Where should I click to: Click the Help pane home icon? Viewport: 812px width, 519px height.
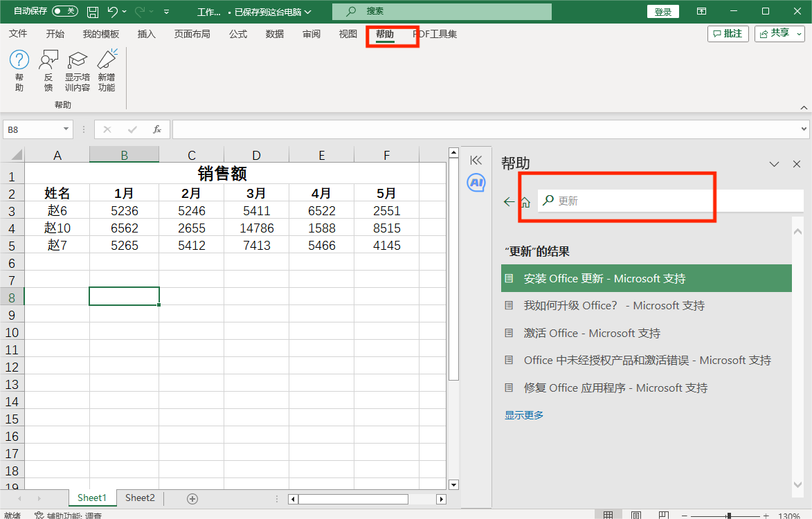pos(525,202)
